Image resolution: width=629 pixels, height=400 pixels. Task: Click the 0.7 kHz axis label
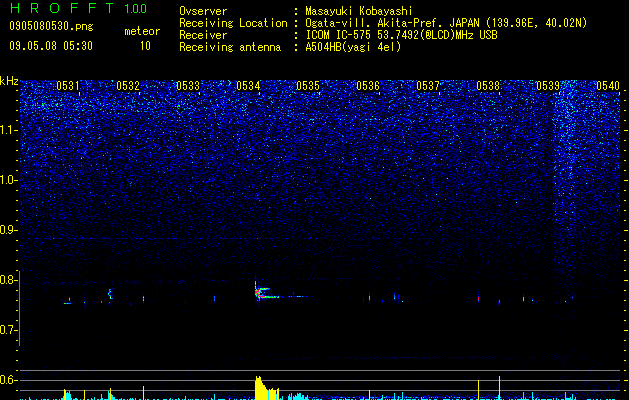(x=10, y=330)
